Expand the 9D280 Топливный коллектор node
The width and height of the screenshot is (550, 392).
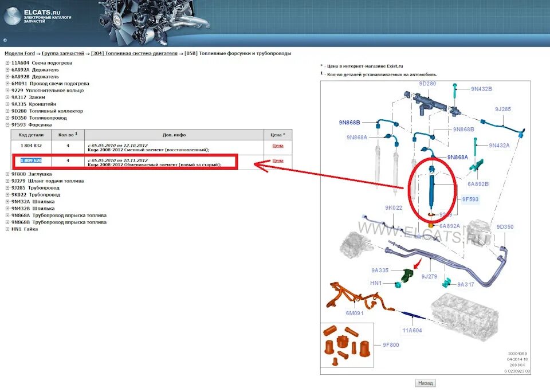pos(7,111)
